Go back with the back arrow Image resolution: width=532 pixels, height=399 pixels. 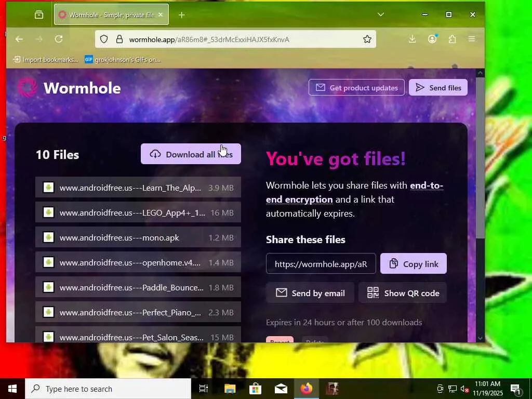click(19, 39)
